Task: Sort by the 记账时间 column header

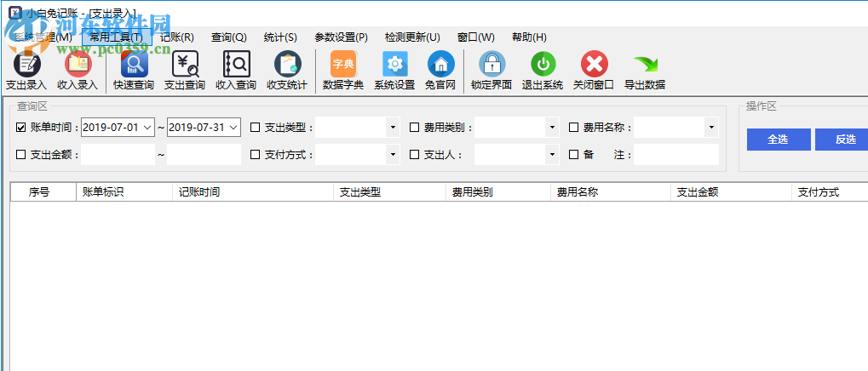Action: (254, 192)
